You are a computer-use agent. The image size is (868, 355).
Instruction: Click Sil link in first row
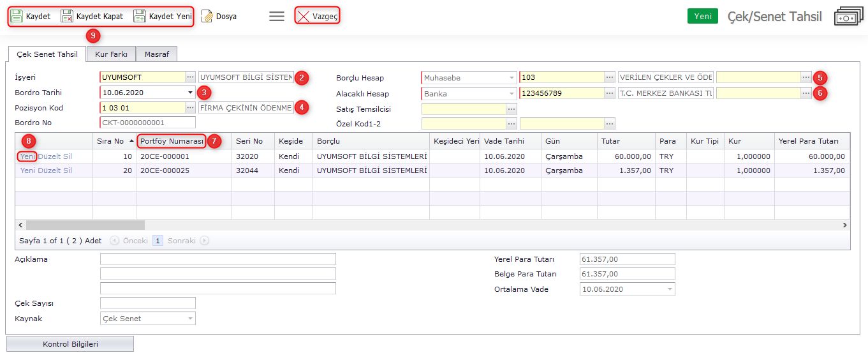67,156
